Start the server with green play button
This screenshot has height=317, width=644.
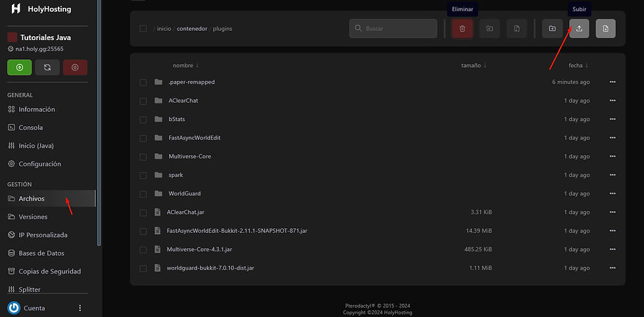(x=19, y=68)
